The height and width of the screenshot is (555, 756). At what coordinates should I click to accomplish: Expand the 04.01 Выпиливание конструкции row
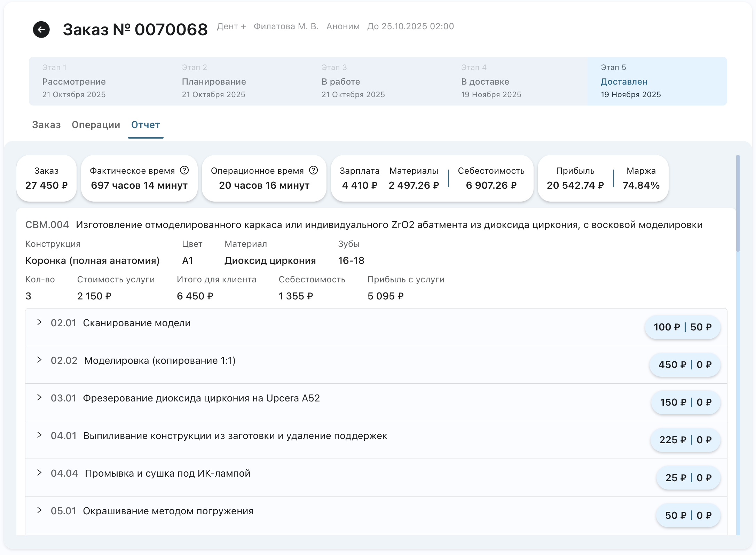[x=40, y=435]
